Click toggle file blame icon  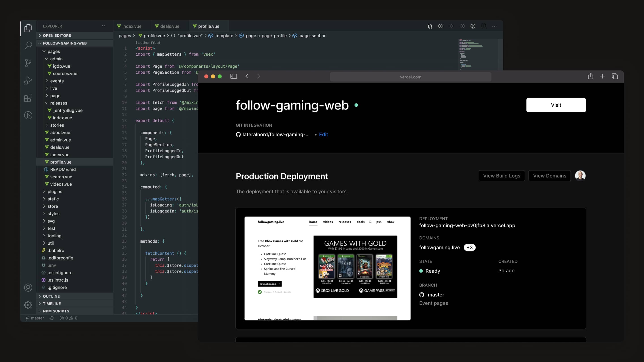[473, 26]
